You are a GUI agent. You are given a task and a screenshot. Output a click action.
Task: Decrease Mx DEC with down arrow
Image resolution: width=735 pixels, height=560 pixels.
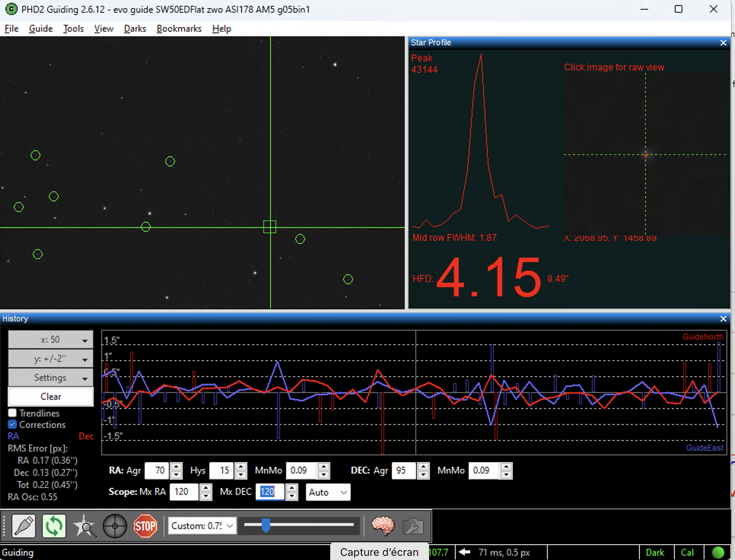[x=291, y=496]
